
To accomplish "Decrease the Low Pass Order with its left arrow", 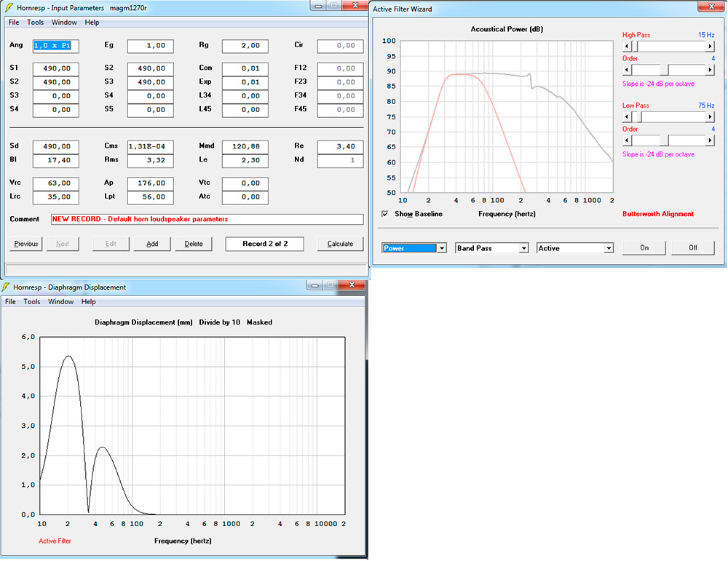I will (x=627, y=140).
